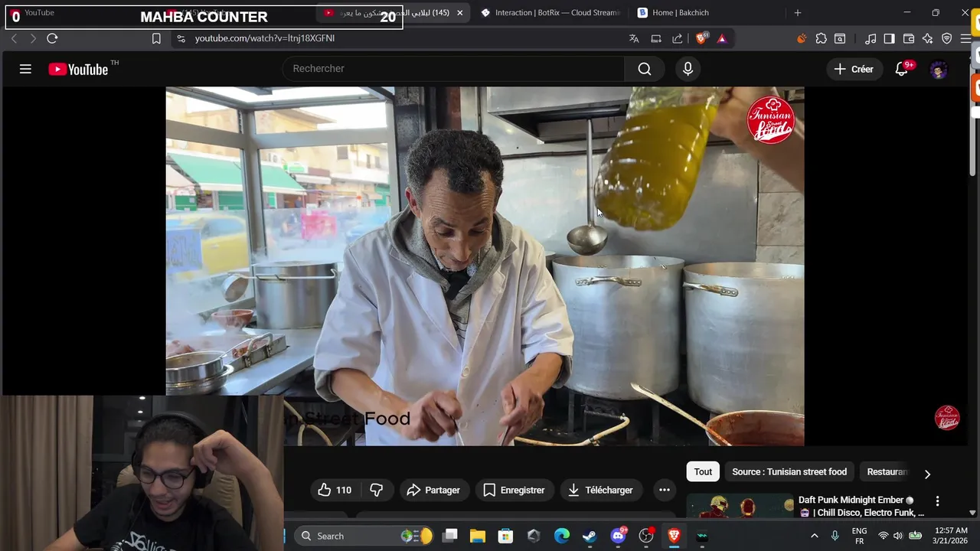Show more chips with right arrow
The image size is (980, 551).
(x=927, y=474)
